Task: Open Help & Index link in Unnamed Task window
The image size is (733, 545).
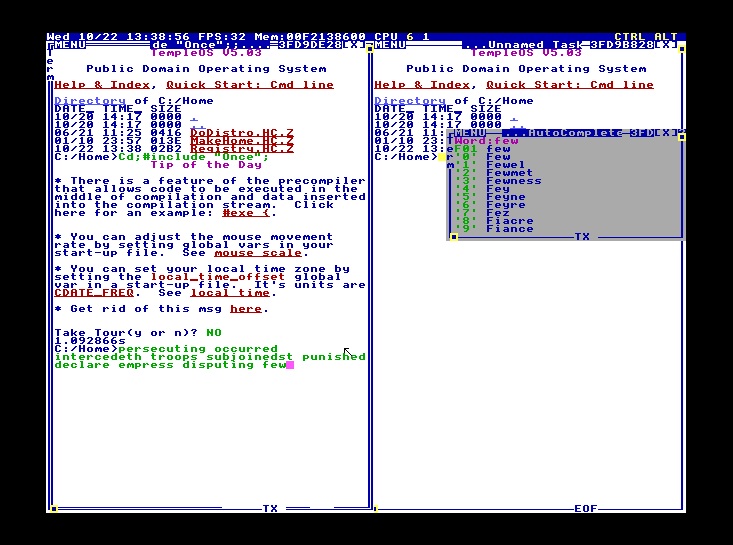Action: (x=422, y=85)
